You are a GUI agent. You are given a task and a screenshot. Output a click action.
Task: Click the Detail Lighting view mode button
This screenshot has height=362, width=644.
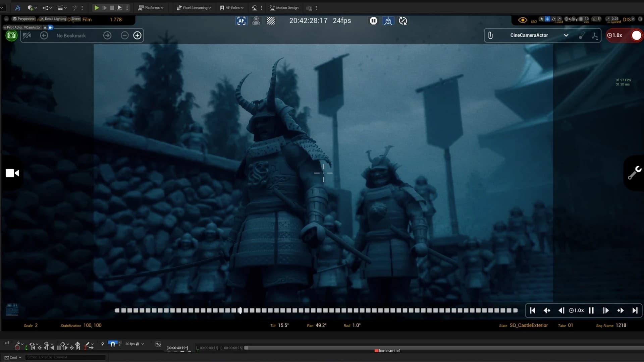click(x=53, y=19)
